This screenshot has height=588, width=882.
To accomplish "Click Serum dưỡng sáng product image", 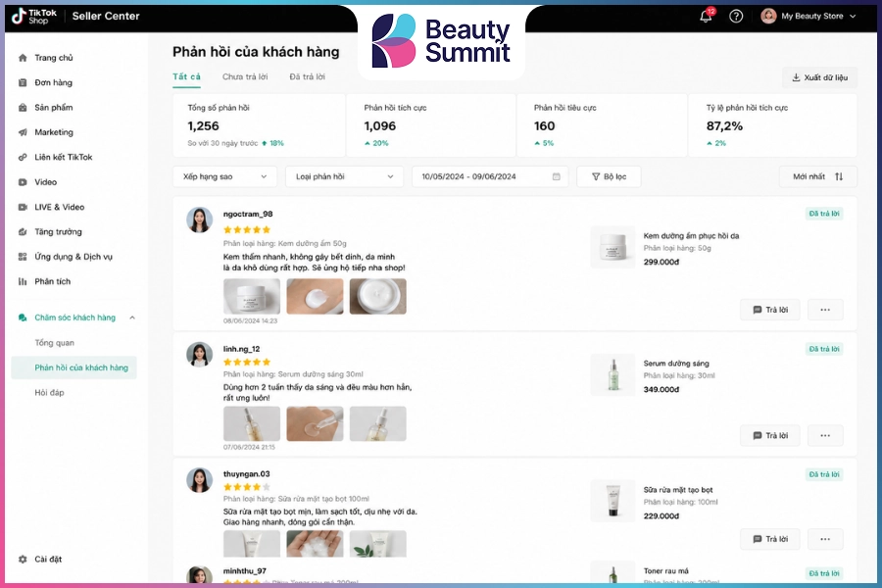I will (x=612, y=375).
